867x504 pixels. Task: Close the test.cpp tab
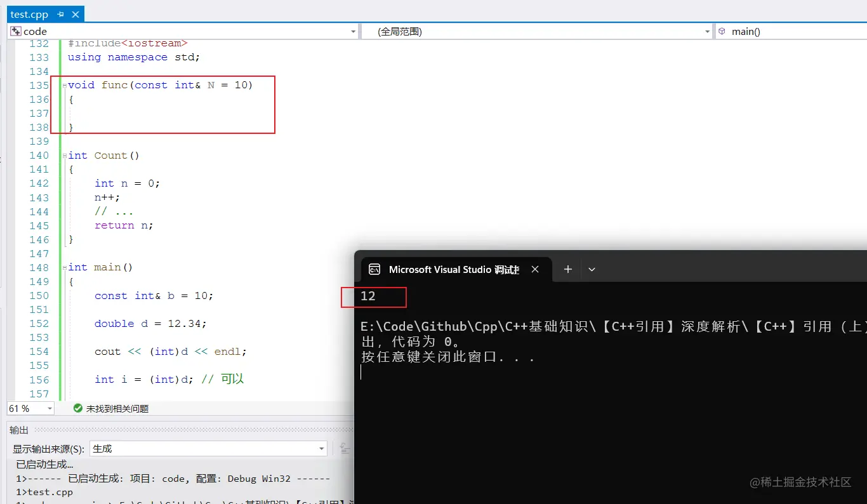click(x=75, y=14)
